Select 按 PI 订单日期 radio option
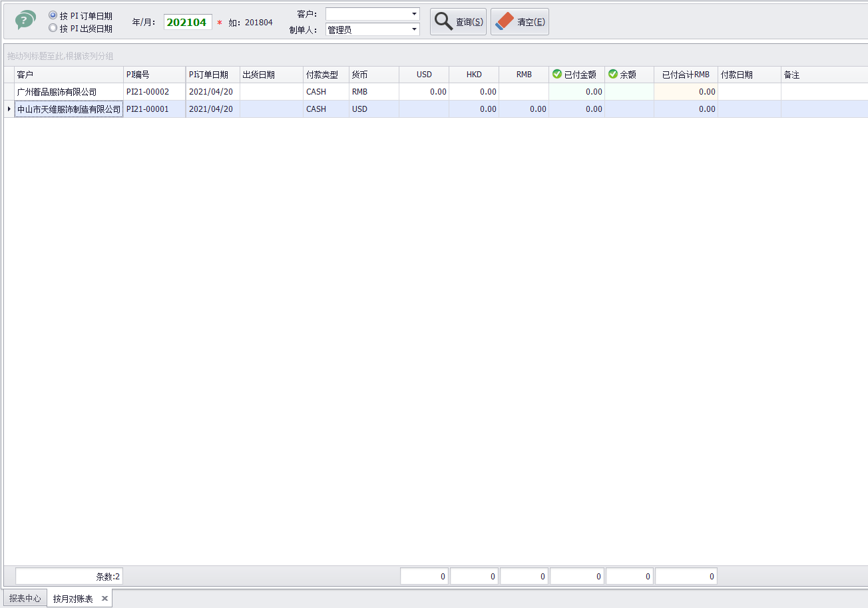The height and width of the screenshot is (608, 868). click(x=53, y=15)
